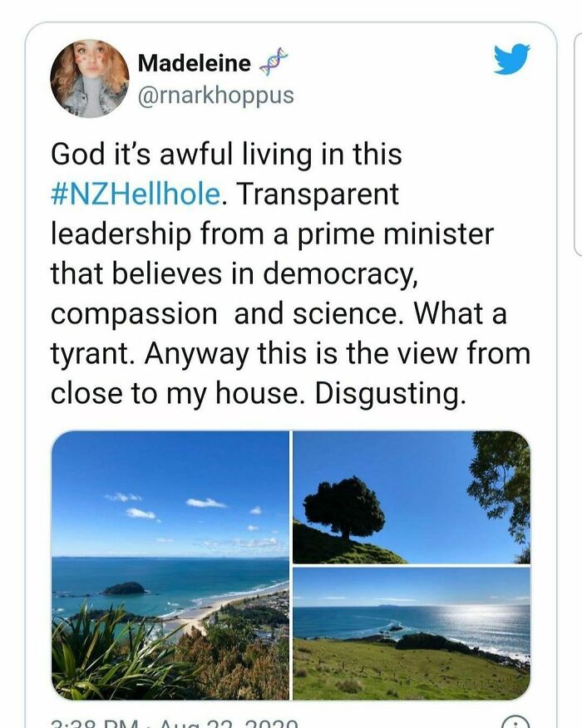
Task: Open the left beach and island photo
Action: (170, 565)
